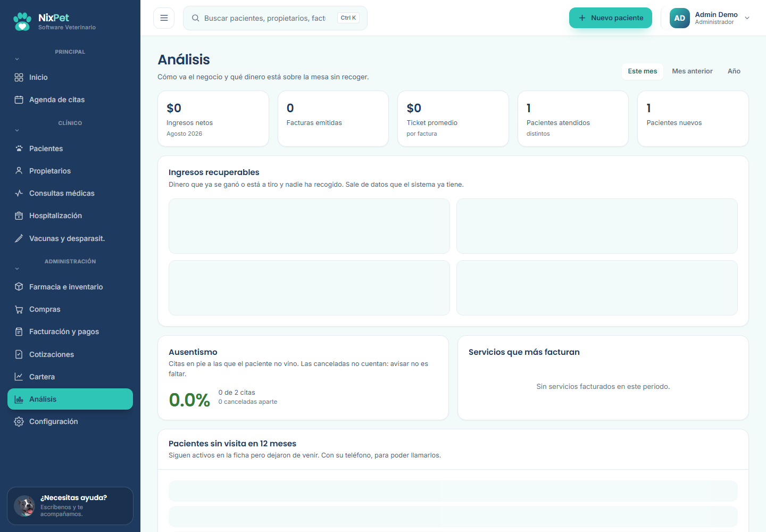The height and width of the screenshot is (532, 766).
Task: Click the NixPet paw logo icon
Action: [x=22, y=21]
